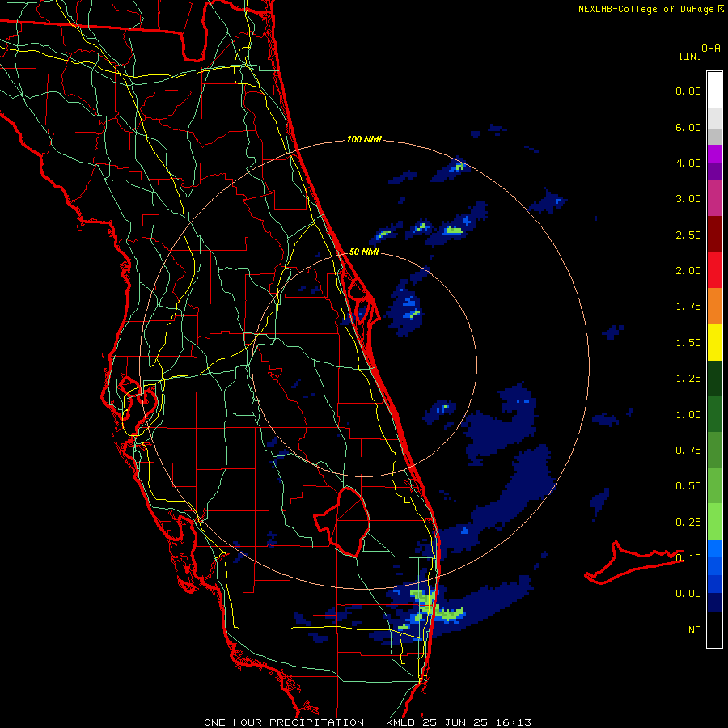The width and height of the screenshot is (728, 728).
Task: Click the 1.50 legend value
Action: (688, 343)
